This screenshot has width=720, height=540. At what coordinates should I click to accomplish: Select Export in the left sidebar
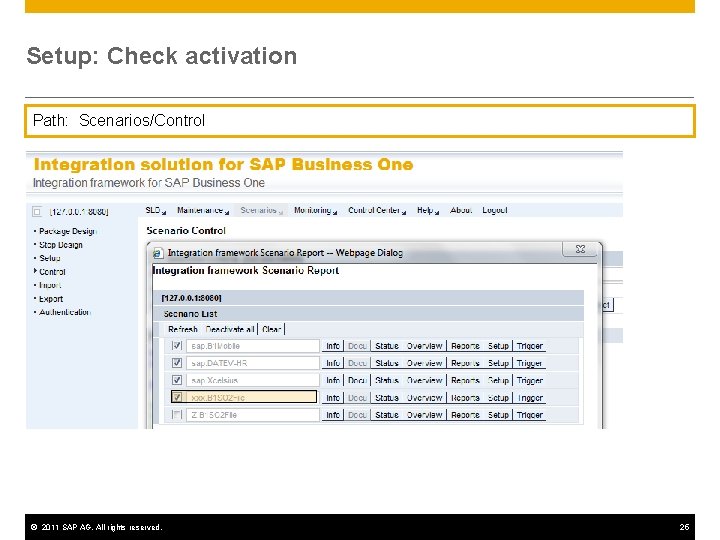pos(51,299)
